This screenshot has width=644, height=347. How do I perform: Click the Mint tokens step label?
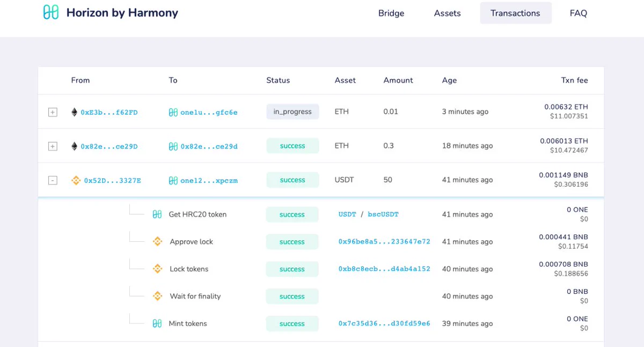188,324
